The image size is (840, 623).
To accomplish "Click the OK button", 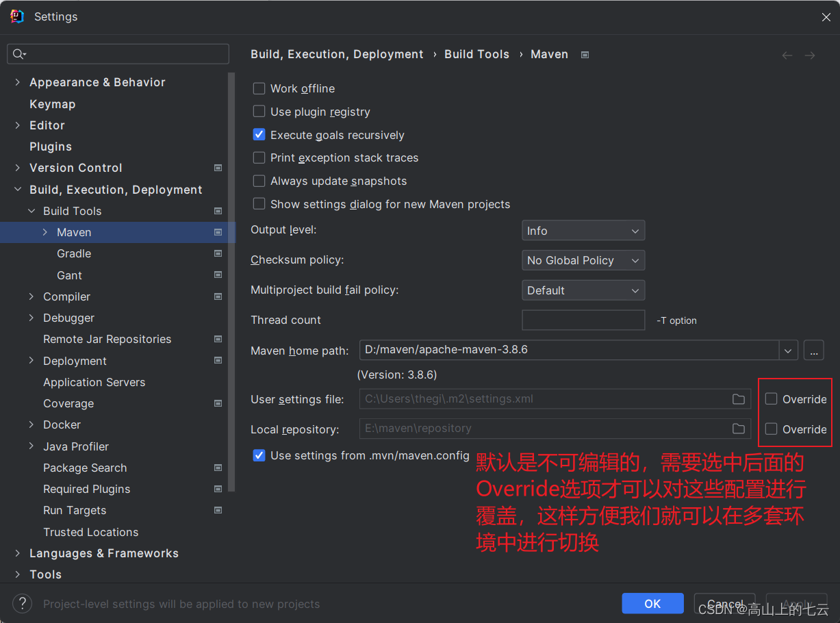I will coord(652,603).
